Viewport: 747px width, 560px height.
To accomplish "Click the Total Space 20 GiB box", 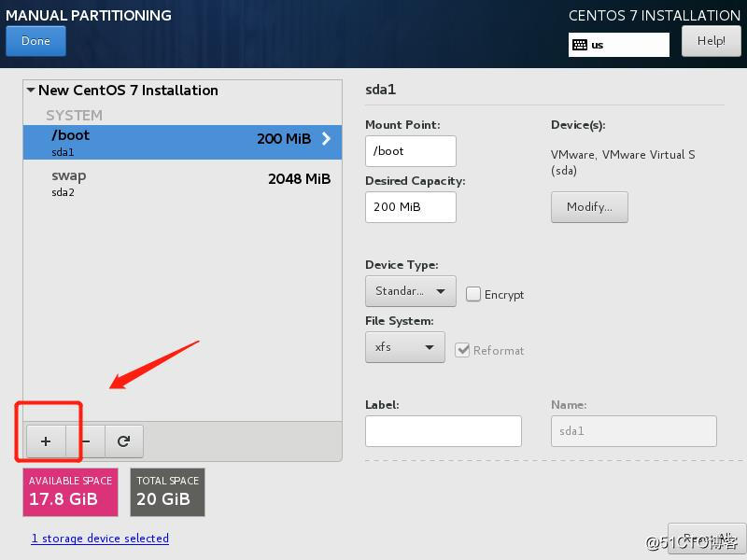I will tap(168, 492).
